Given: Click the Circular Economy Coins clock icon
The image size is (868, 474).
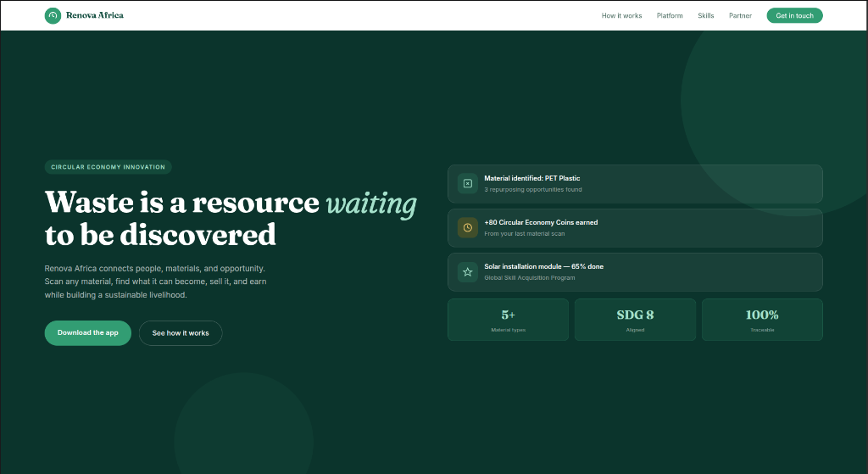Looking at the screenshot, I should 468,227.
